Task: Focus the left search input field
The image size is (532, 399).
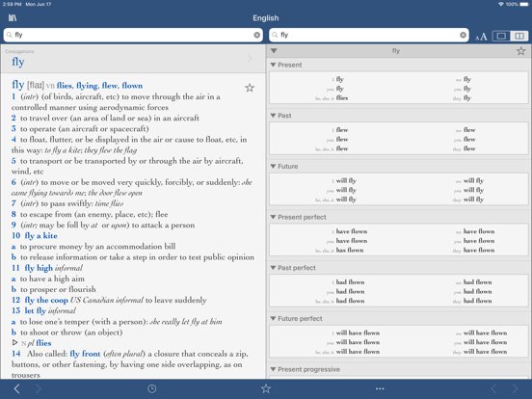Action: (133, 35)
